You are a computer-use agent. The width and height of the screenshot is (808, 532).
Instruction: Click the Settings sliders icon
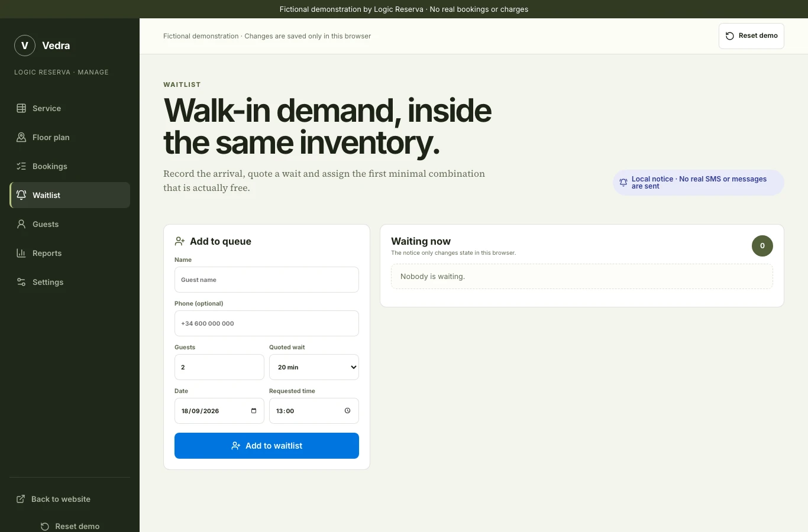pyautogui.click(x=21, y=282)
